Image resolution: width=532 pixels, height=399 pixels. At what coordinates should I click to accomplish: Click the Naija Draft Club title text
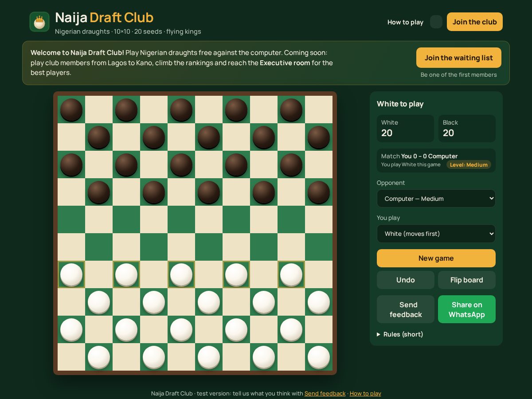[104, 18]
